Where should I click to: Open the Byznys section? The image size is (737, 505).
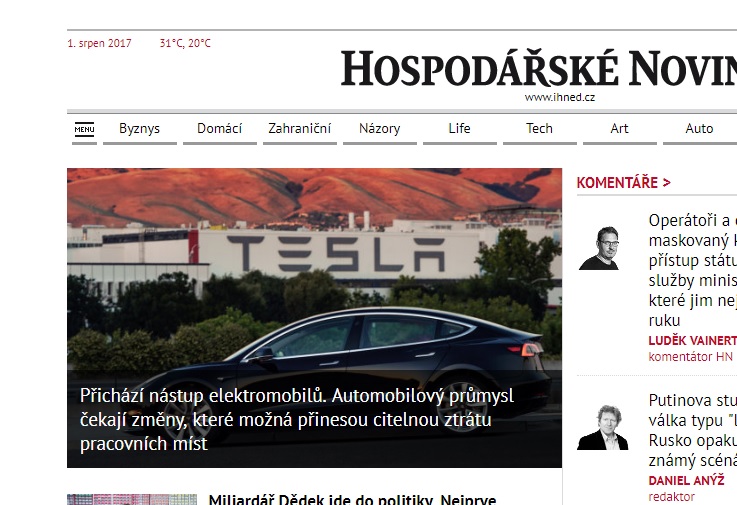[140, 129]
